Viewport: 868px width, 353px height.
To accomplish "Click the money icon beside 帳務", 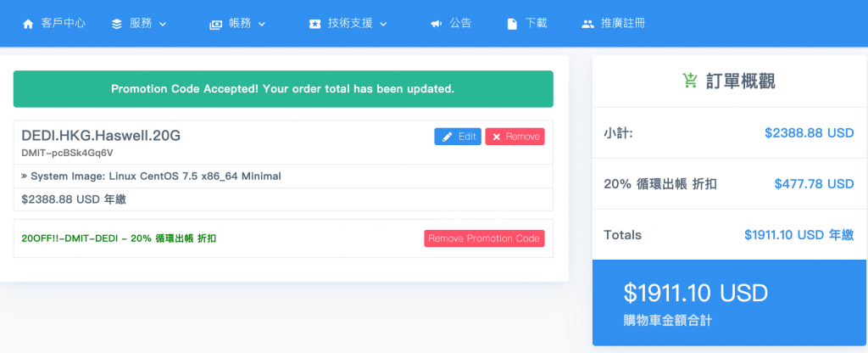I will coord(216,25).
